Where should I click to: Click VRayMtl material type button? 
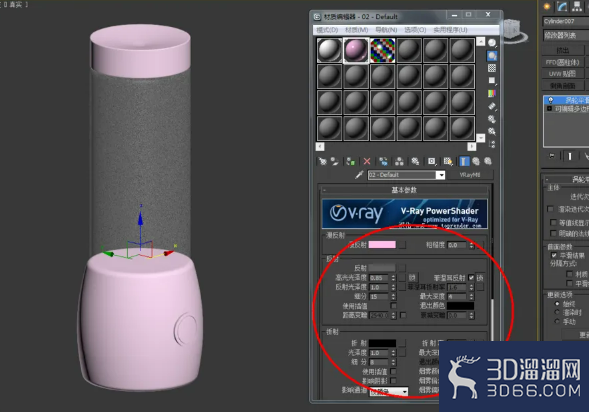(x=470, y=175)
